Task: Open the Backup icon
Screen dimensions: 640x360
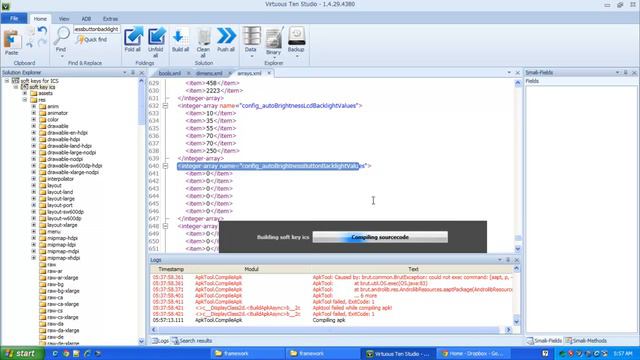Action: 296,36
